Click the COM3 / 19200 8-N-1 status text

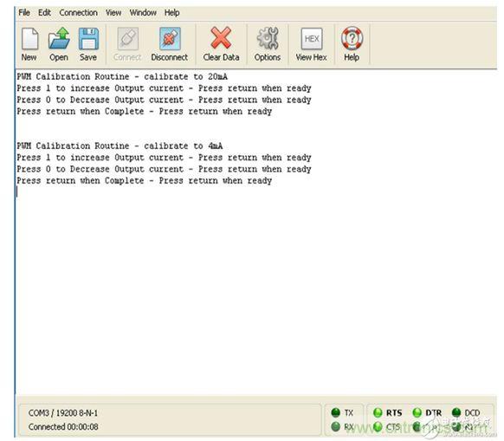63,412
